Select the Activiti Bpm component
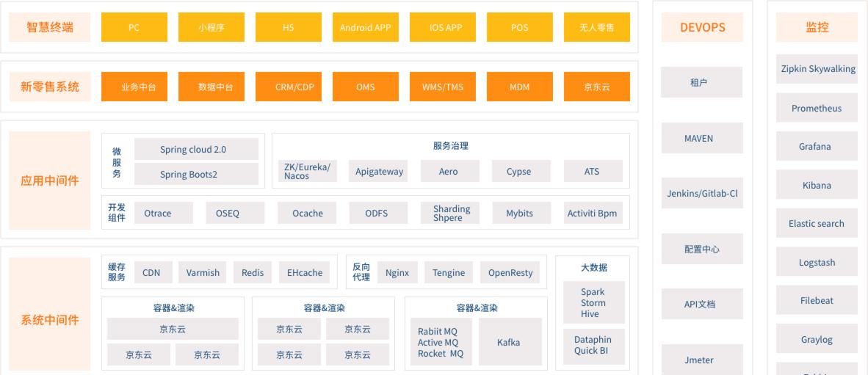 (x=592, y=213)
